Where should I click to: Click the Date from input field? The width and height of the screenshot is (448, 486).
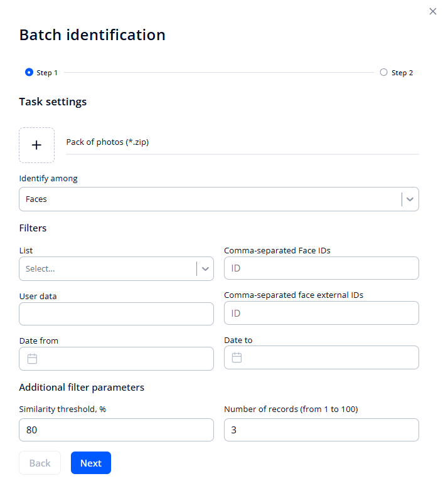[125, 359]
